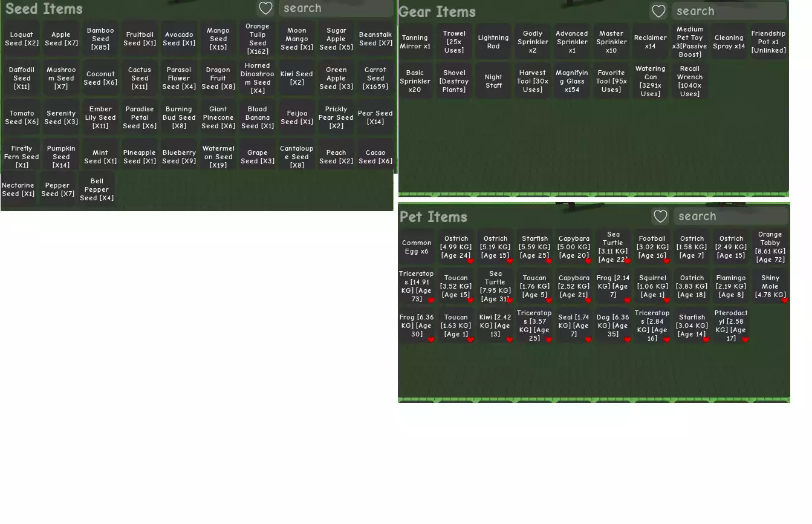Select the Orange Tulip Seed [X162] slot

(258, 39)
